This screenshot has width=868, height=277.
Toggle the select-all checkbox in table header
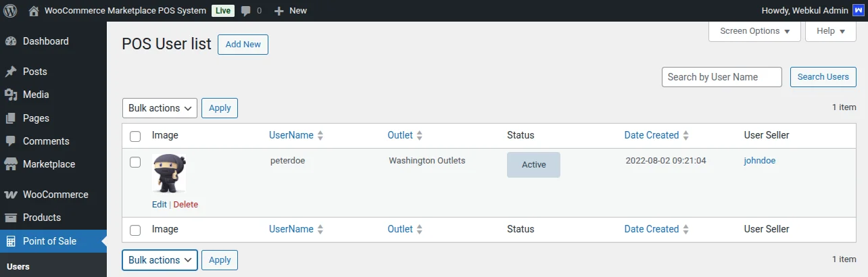(x=135, y=136)
